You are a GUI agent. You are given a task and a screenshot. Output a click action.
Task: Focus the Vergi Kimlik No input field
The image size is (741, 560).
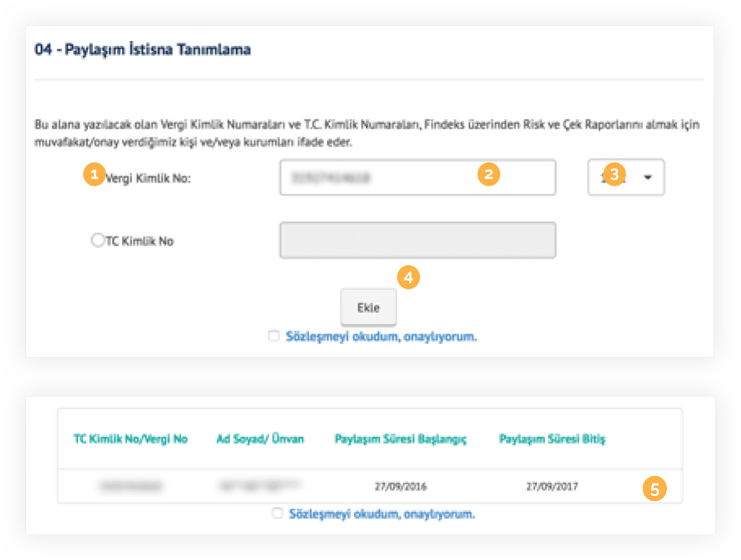(x=418, y=178)
